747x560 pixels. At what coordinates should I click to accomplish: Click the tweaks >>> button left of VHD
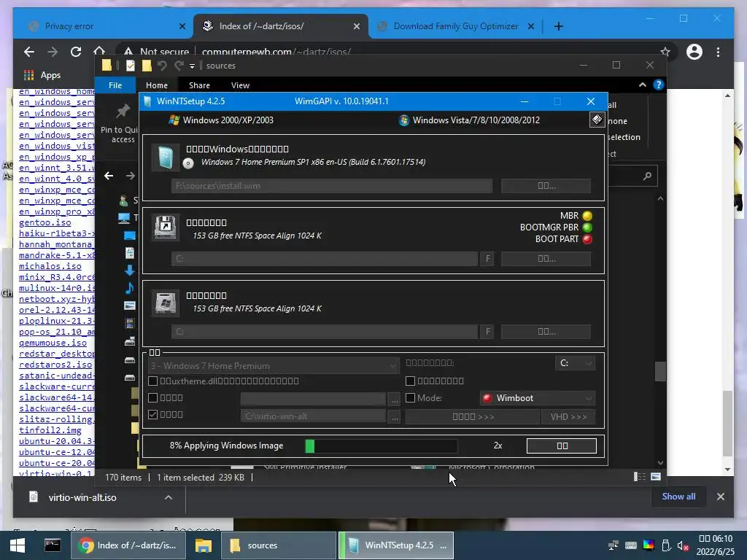[473, 416]
